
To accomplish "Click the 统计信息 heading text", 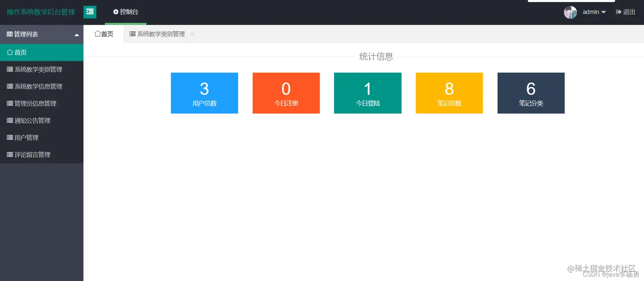I will tap(376, 56).
